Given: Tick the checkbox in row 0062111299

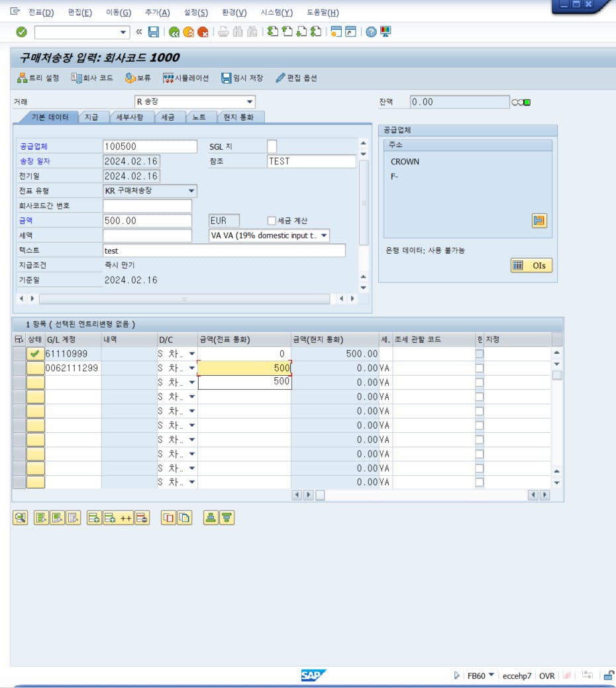Looking at the screenshot, I should click(x=479, y=368).
